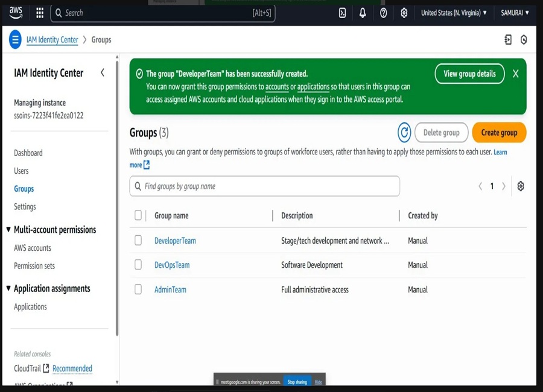Open the notifications bell
The image size is (543, 392).
click(363, 13)
